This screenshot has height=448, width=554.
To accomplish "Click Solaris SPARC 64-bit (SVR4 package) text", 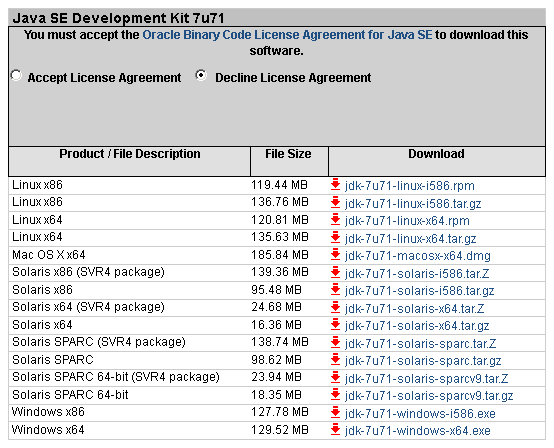I will pos(116,377).
